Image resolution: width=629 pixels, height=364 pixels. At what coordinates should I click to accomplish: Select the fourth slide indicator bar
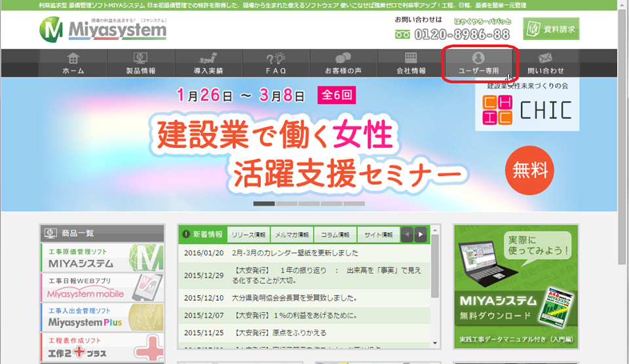[x=332, y=204]
